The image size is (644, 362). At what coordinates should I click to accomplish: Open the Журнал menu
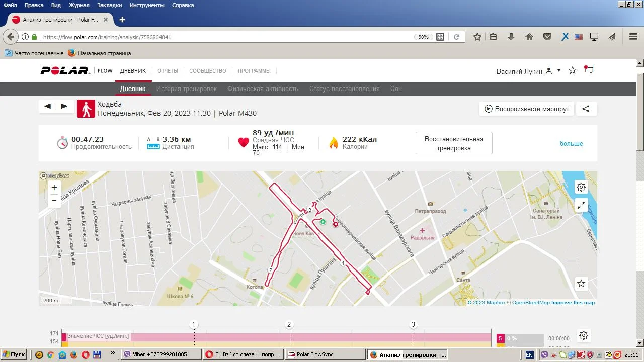point(79,5)
